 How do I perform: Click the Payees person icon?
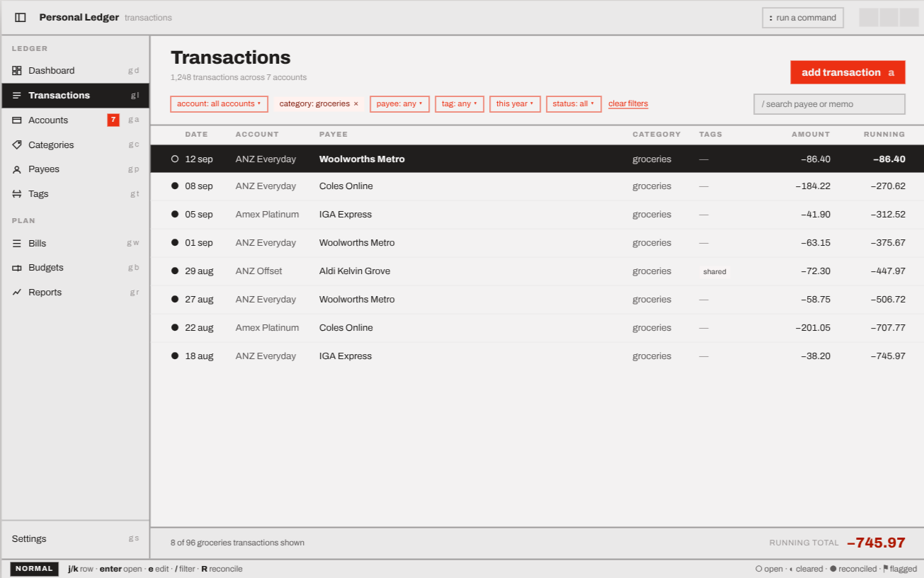point(17,169)
